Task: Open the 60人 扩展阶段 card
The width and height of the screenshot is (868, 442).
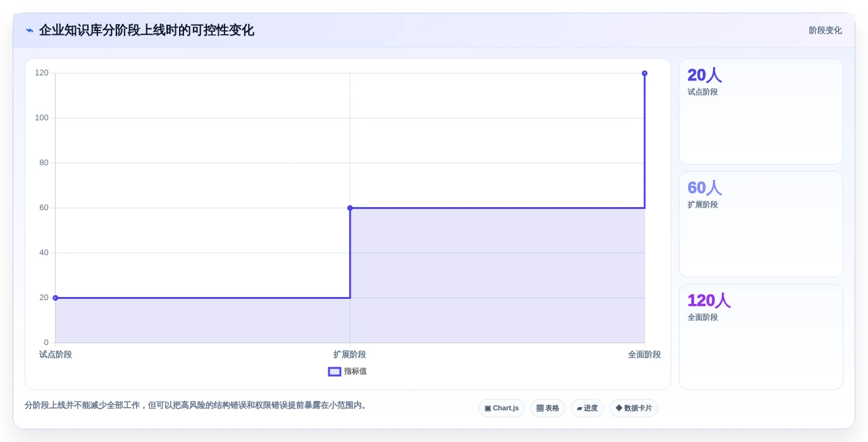Action: [x=761, y=224]
